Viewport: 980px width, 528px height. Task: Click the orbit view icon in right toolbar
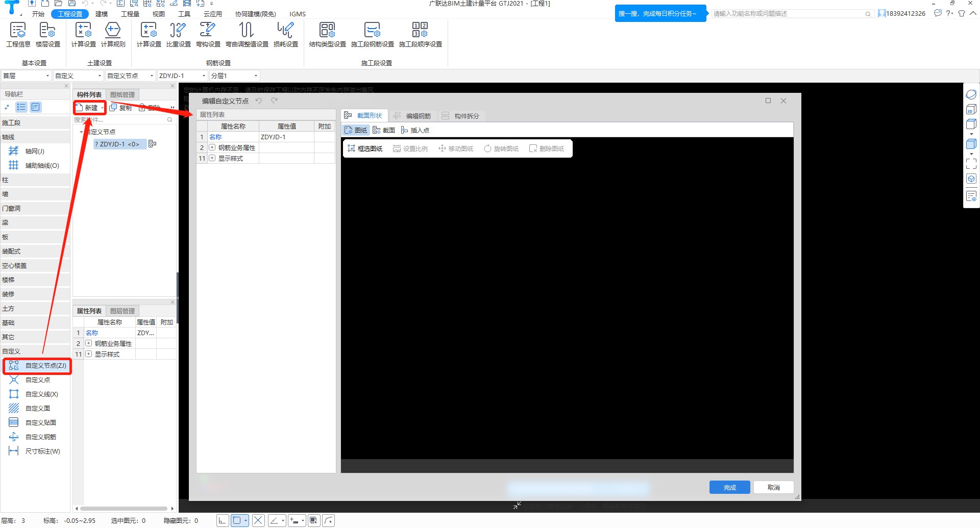click(x=971, y=94)
